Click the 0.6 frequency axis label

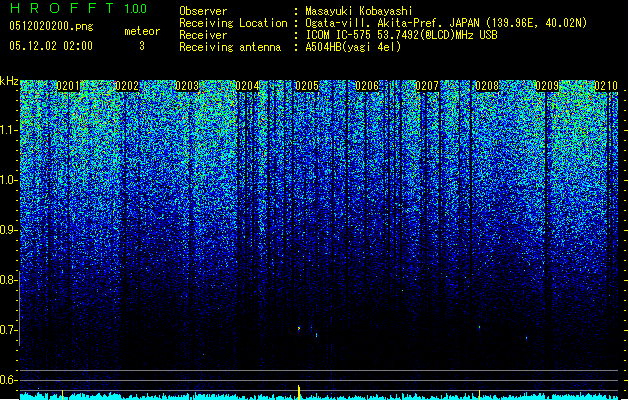(9, 380)
